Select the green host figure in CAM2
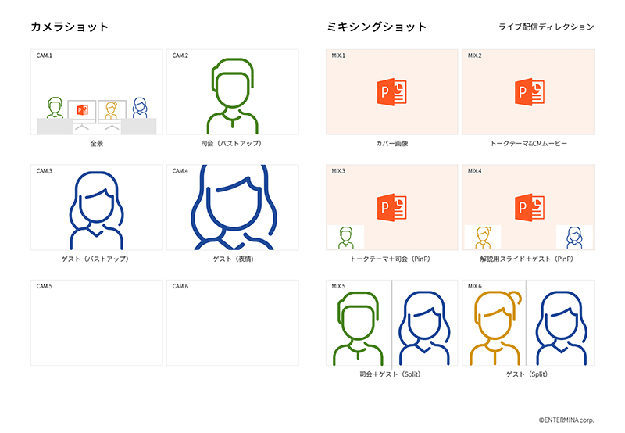This screenshot has width=625, height=433. pos(232,98)
